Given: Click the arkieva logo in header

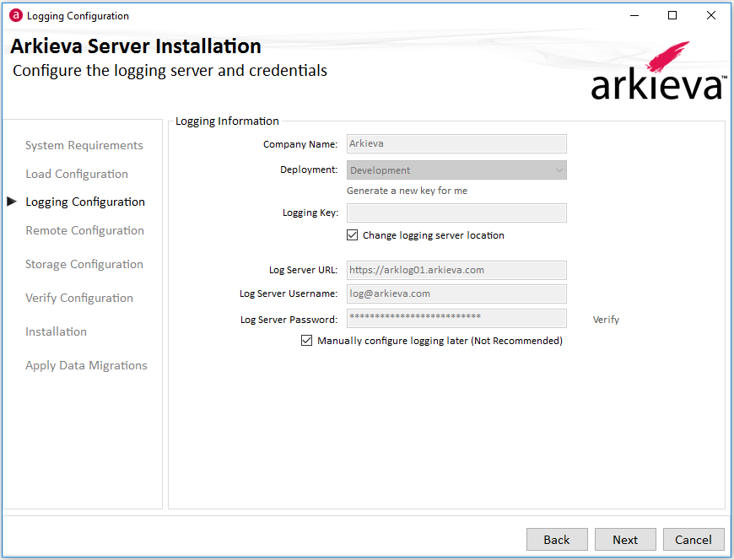Looking at the screenshot, I should (659, 71).
